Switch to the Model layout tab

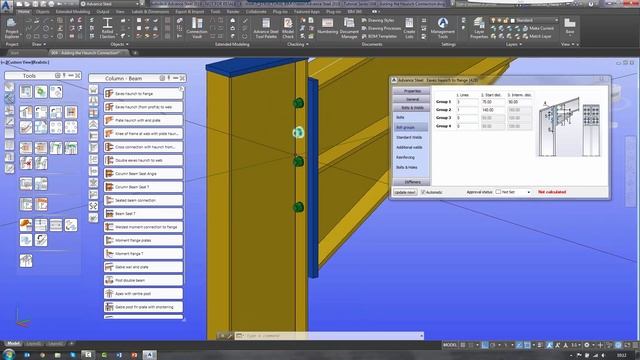(13, 344)
